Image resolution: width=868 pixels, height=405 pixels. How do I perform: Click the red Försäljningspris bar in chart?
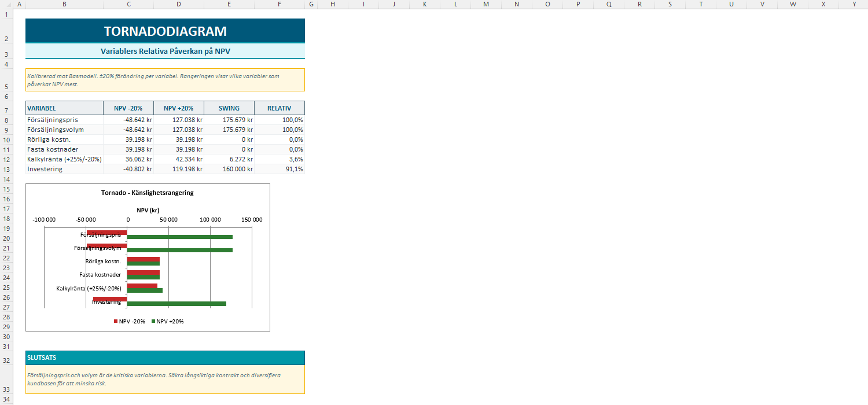(106, 233)
